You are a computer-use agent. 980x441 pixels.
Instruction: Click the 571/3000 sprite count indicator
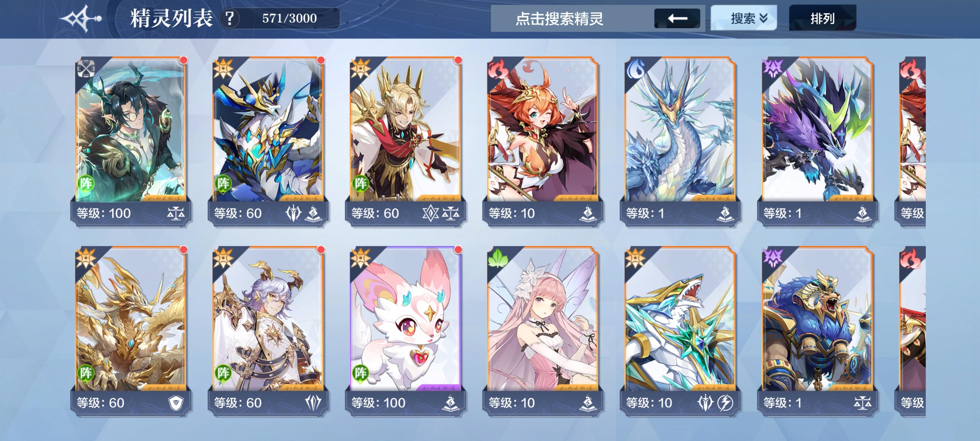pos(289,18)
